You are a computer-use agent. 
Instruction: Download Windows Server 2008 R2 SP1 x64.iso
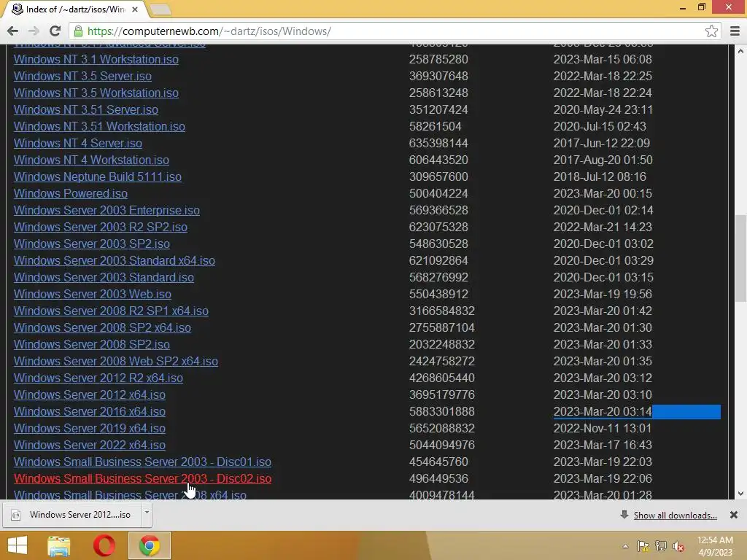pyautogui.click(x=111, y=311)
